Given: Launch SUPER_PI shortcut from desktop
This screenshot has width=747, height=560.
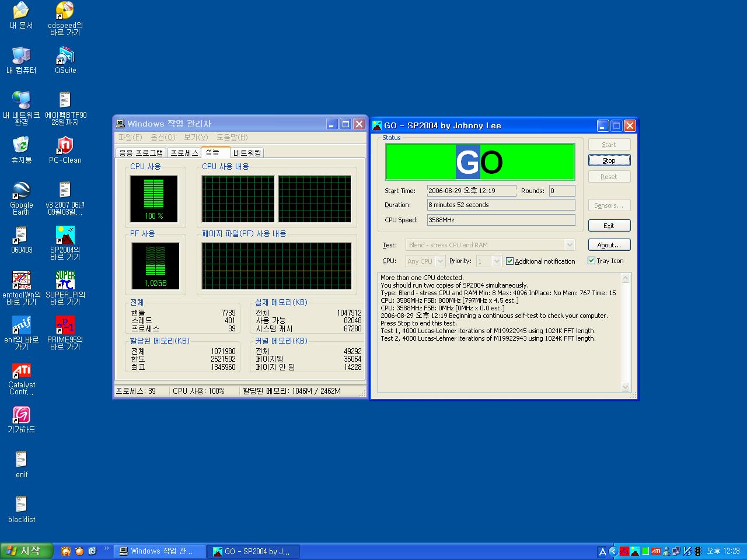Looking at the screenshot, I should 65,288.
